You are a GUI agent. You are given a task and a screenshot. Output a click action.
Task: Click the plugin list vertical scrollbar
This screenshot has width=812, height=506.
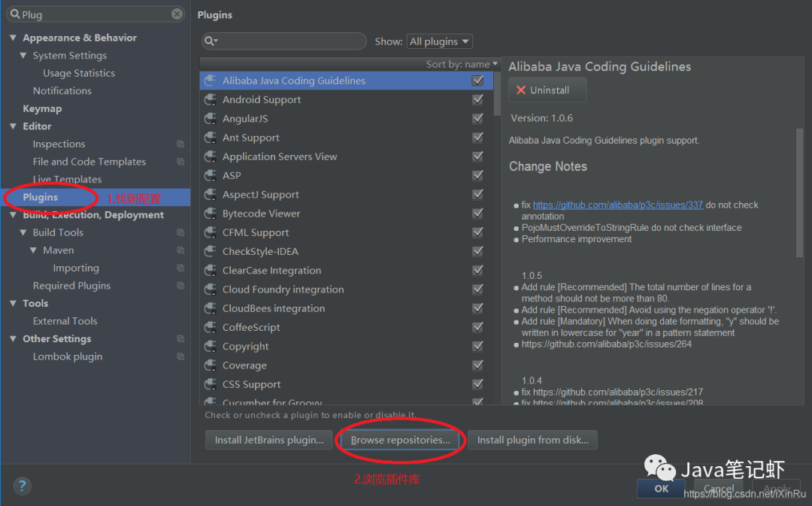click(497, 93)
